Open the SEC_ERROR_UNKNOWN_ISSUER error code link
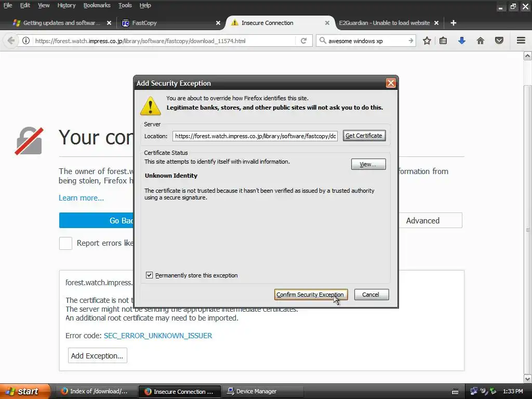The image size is (532, 399). pos(158,336)
